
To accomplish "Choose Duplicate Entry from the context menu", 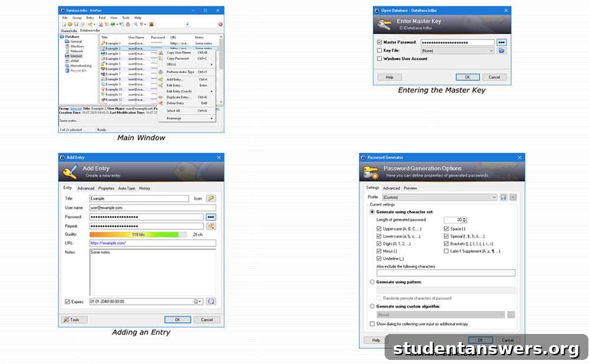I will pyautogui.click(x=178, y=97).
